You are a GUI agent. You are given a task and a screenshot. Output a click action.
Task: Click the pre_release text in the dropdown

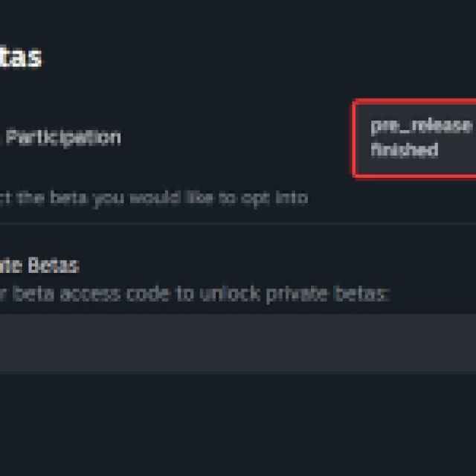pyautogui.click(x=421, y=126)
